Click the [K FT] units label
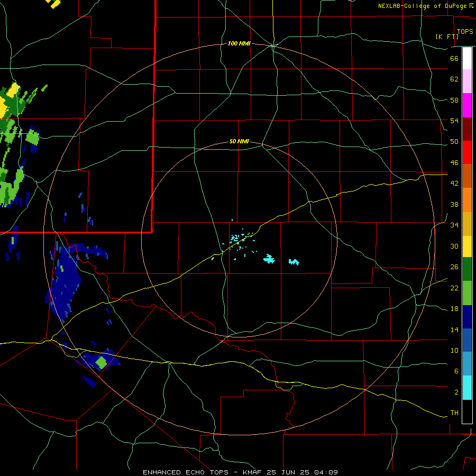Image resolution: width=476 pixels, height=476 pixels. click(x=447, y=36)
